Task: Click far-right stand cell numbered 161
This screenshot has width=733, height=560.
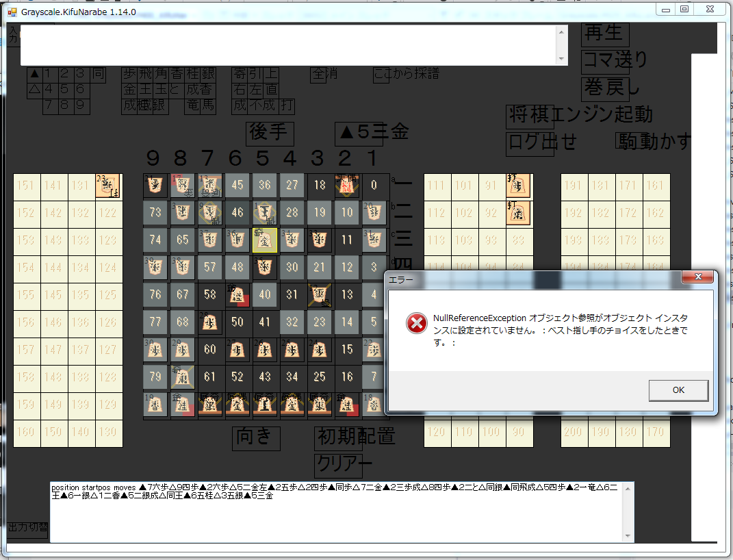Action: tap(656, 186)
